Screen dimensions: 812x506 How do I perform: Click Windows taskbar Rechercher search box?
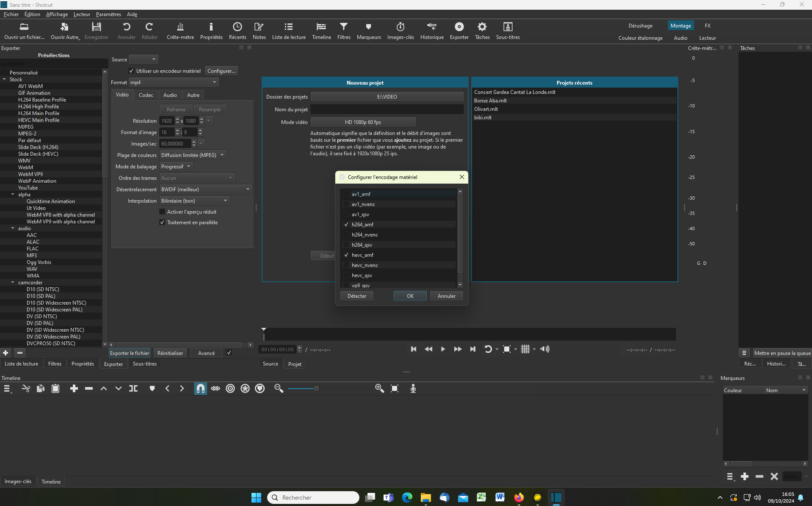(x=313, y=498)
